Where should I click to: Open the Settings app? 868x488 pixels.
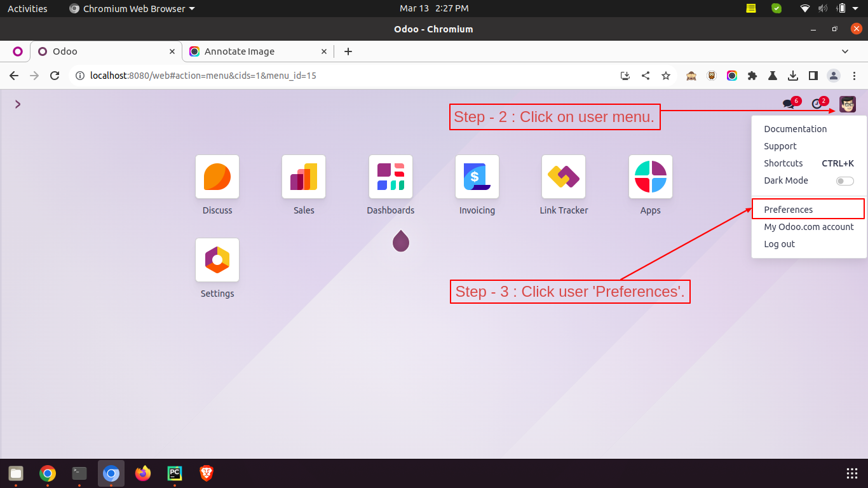[x=217, y=260]
